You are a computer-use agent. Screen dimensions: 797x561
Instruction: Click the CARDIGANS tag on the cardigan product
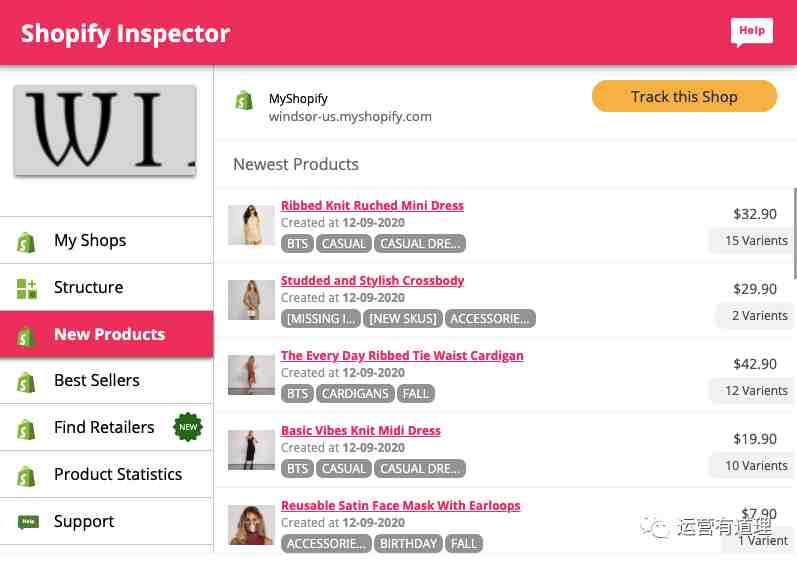(x=355, y=394)
